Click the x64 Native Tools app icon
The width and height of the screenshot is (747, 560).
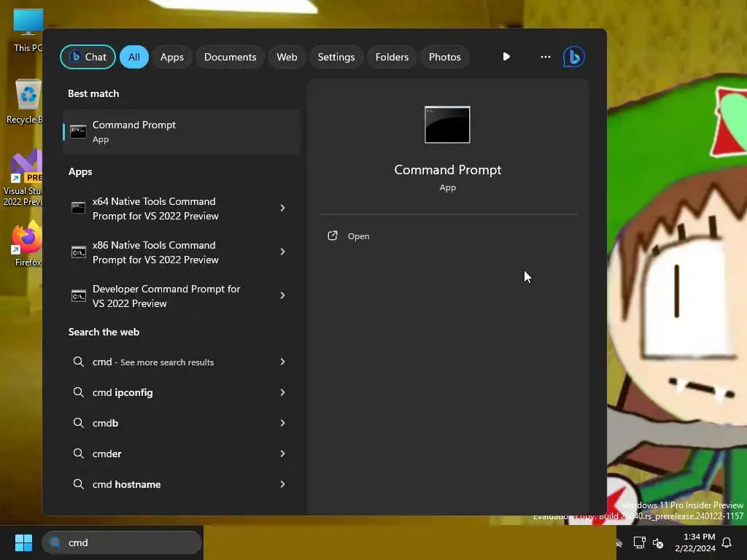click(78, 208)
